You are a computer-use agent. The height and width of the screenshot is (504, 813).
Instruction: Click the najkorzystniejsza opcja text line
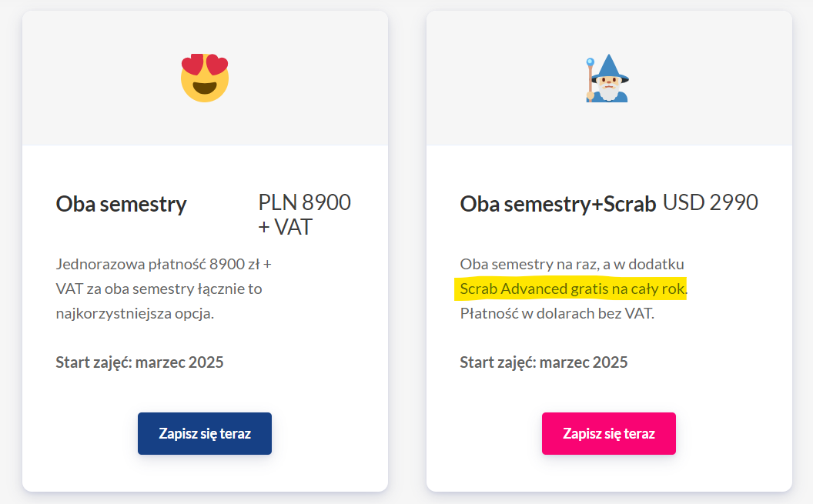[135, 313]
